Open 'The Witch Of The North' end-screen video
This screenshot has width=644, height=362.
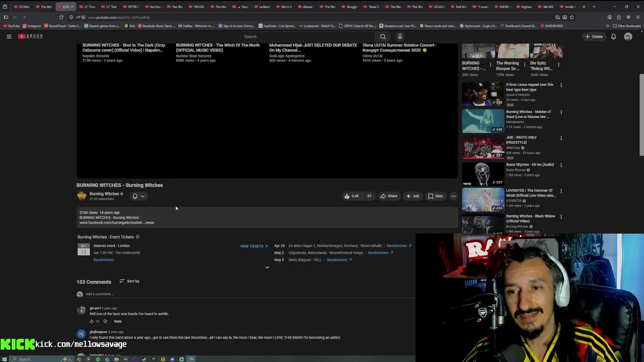tap(218, 48)
